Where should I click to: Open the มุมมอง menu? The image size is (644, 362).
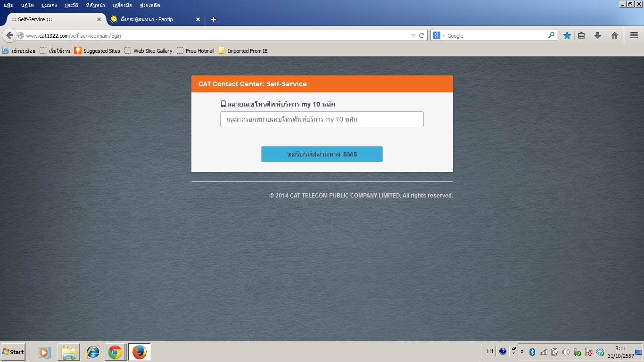49,5
